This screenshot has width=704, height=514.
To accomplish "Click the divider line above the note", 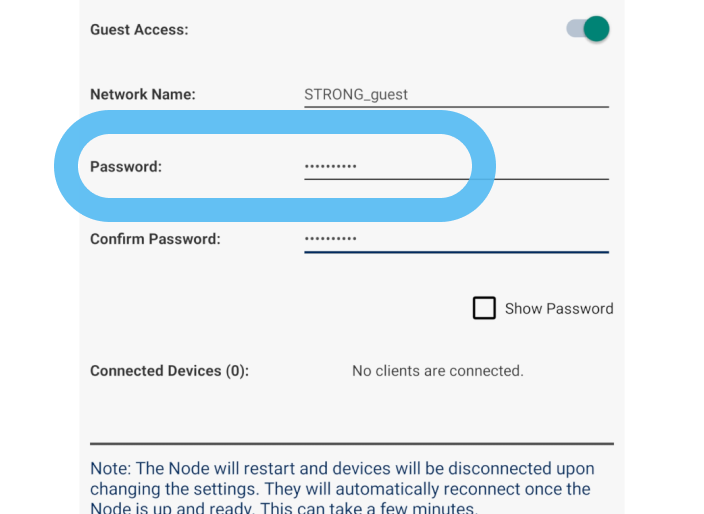I will coord(351,443).
